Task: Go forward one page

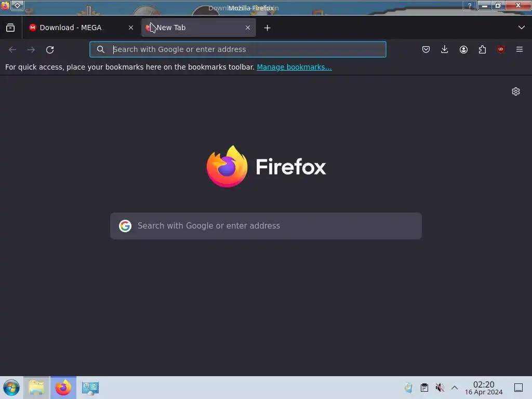Action: 31,49
